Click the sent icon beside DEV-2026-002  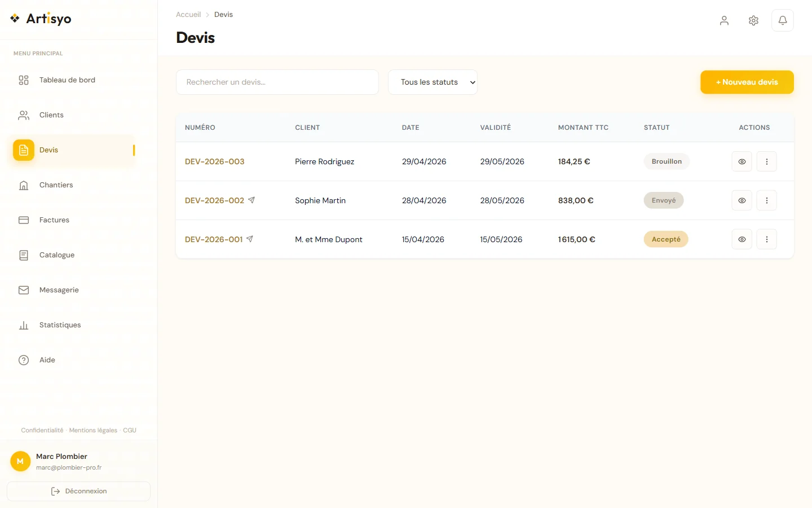click(x=251, y=200)
